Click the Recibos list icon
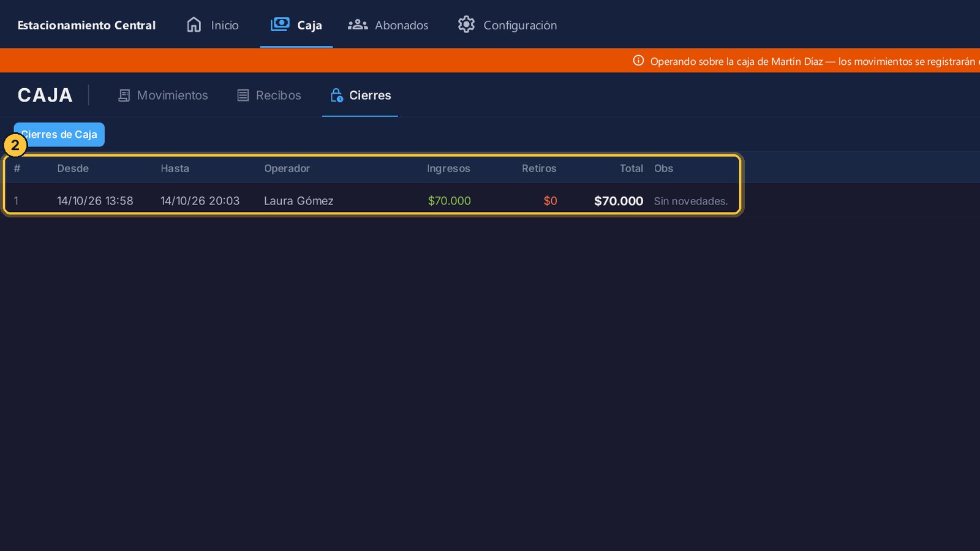 243,96
